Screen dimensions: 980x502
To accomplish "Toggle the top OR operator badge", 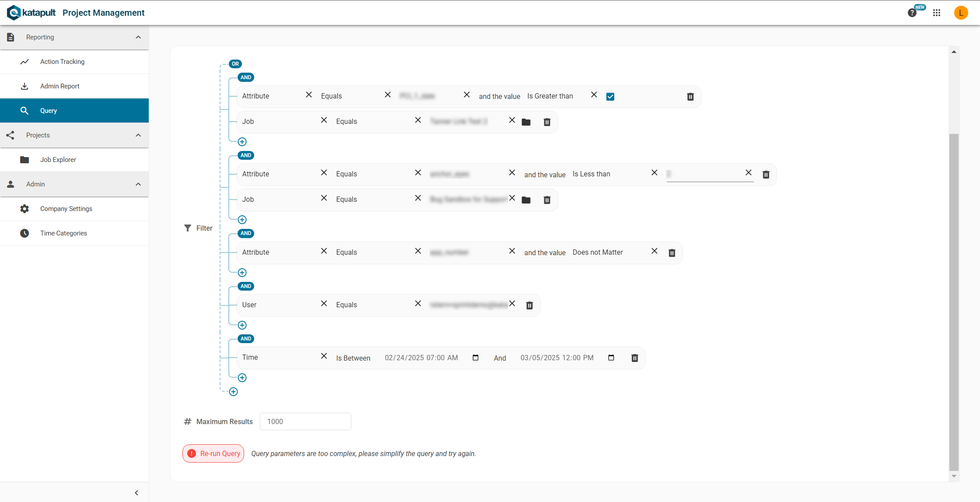I will point(235,64).
